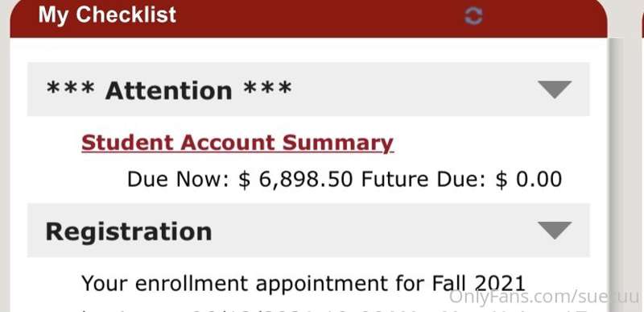Click the leading asterisks in the Attention header

click(x=70, y=88)
